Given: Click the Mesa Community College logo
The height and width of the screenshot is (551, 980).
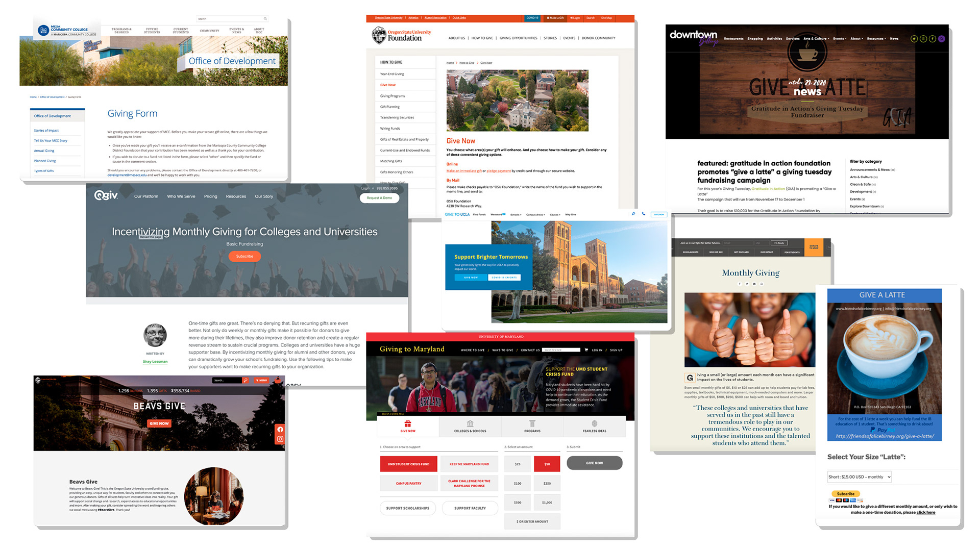Looking at the screenshot, I should 67,31.
